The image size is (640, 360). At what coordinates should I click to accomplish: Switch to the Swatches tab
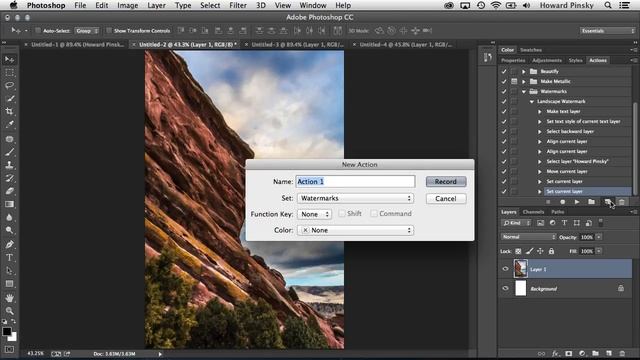tap(531, 50)
